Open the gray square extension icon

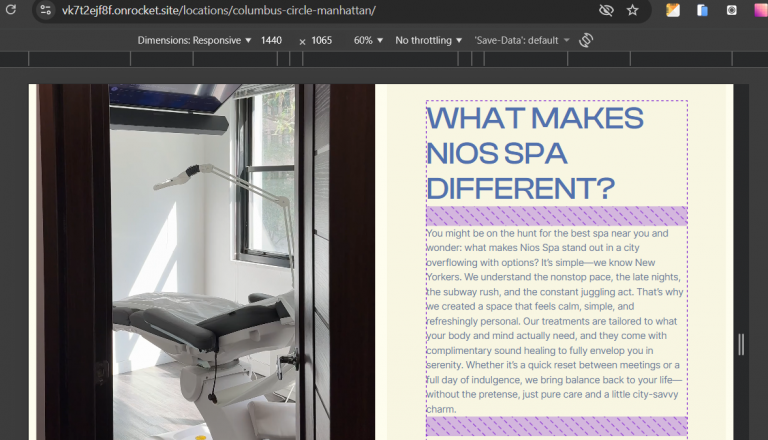point(731,10)
